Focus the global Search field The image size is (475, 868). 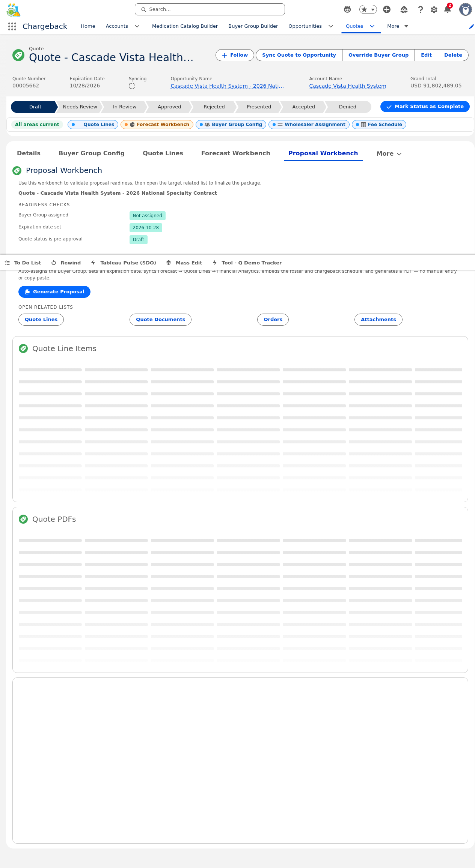coord(210,9)
